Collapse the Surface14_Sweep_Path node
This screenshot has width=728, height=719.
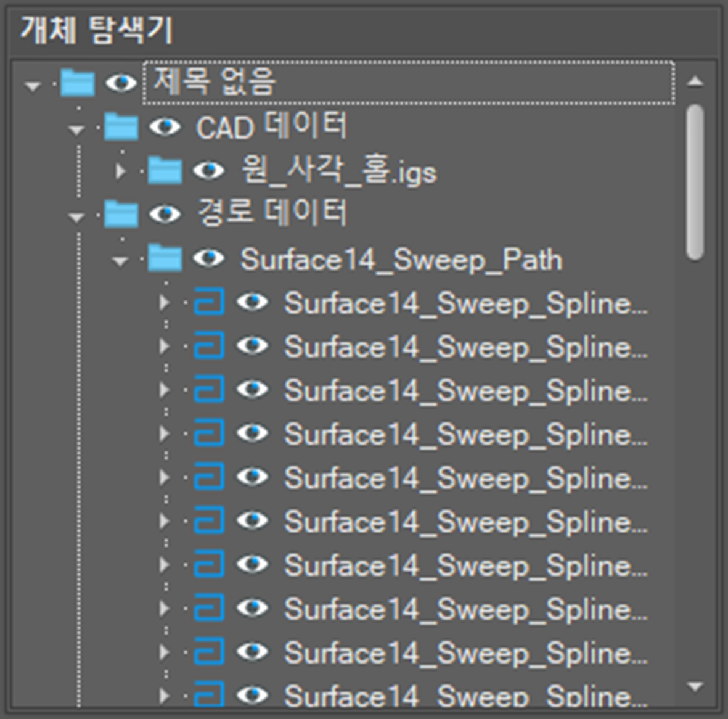point(120,261)
